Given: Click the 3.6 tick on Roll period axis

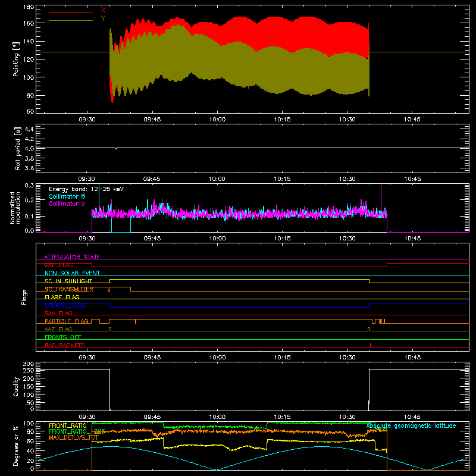Looking at the screenshot, I should coord(29,168).
